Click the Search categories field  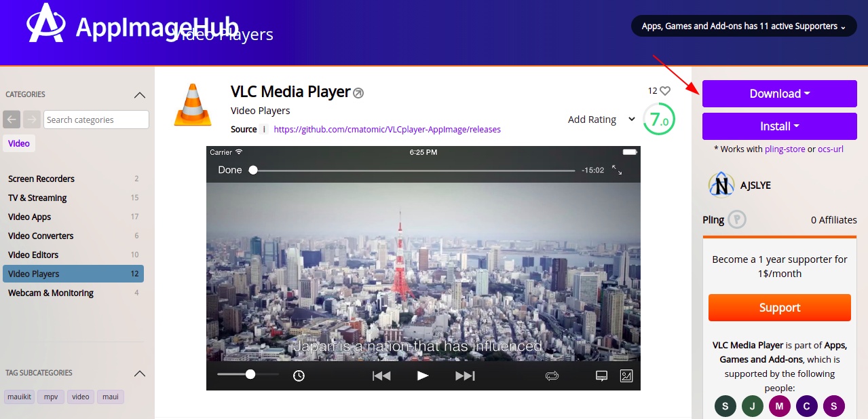click(96, 120)
